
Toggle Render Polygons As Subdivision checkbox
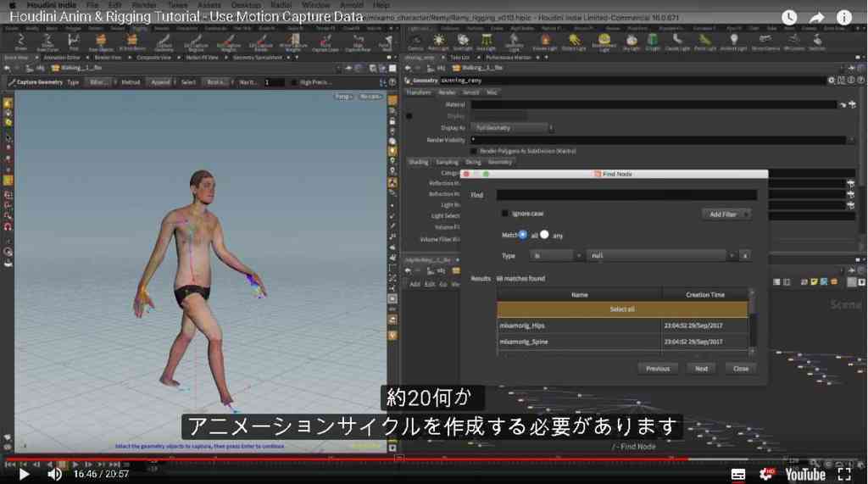pos(473,151)
